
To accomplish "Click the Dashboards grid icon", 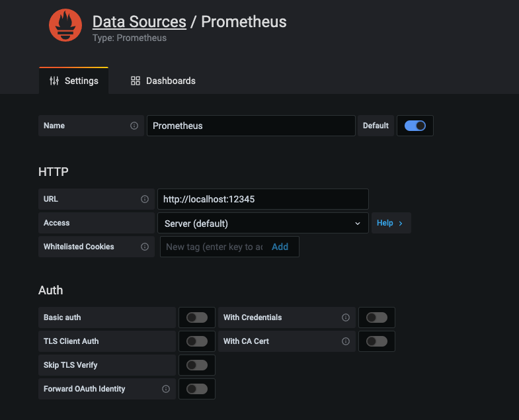I will (x=136, y=81).
